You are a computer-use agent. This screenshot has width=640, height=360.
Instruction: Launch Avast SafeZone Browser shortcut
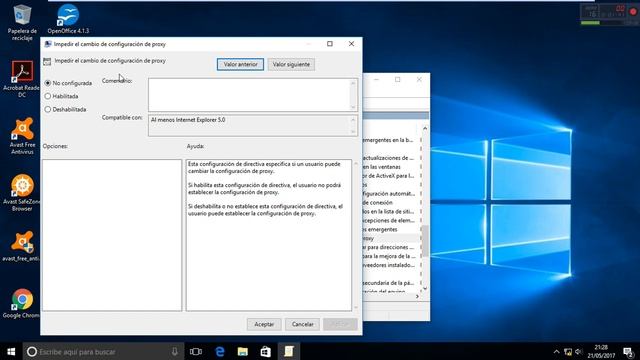[22, 193]
